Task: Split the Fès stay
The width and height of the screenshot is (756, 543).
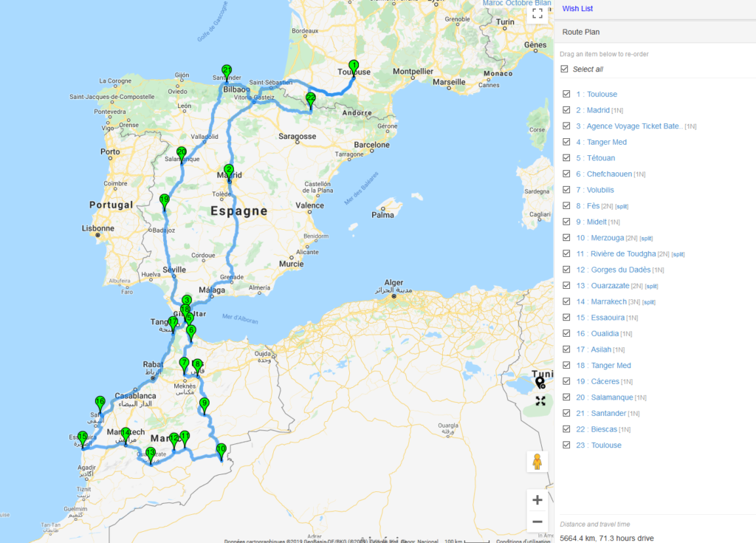Action: (x=622, y=206)
